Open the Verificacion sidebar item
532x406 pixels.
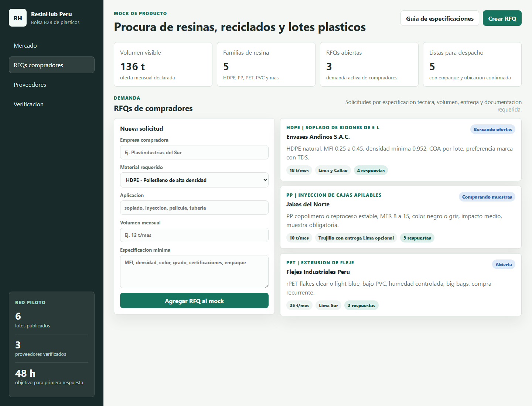click(x=52, y=104)
